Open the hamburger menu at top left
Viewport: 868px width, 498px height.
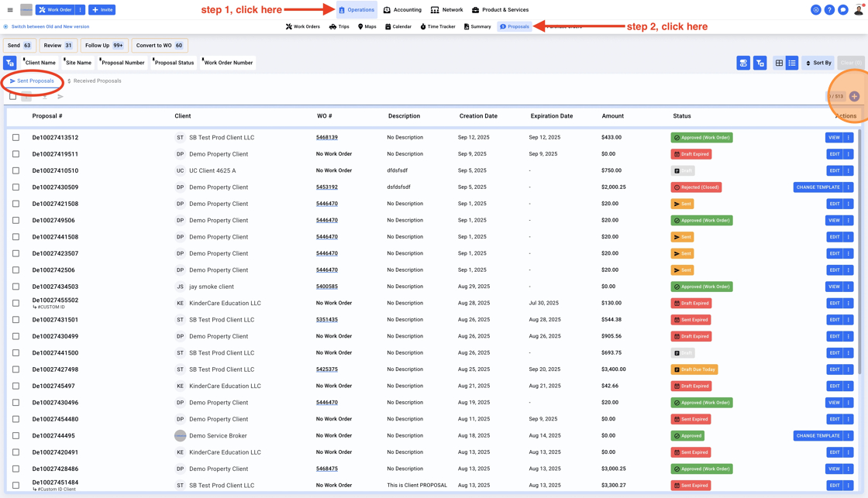click(10, 10)
